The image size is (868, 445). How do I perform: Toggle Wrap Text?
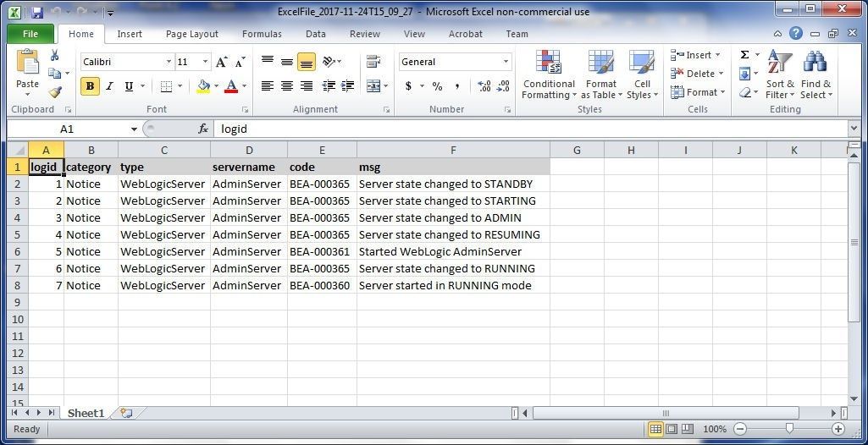[373, 62]
